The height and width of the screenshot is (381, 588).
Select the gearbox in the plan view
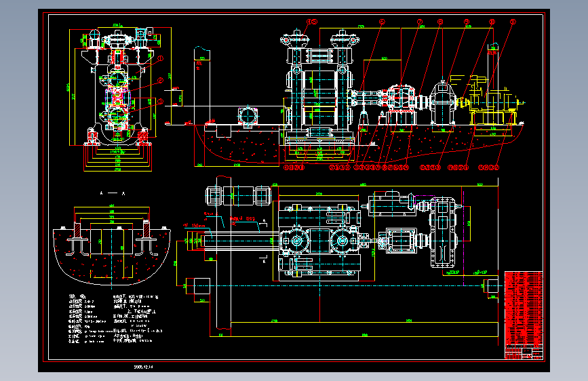point(444,233)
